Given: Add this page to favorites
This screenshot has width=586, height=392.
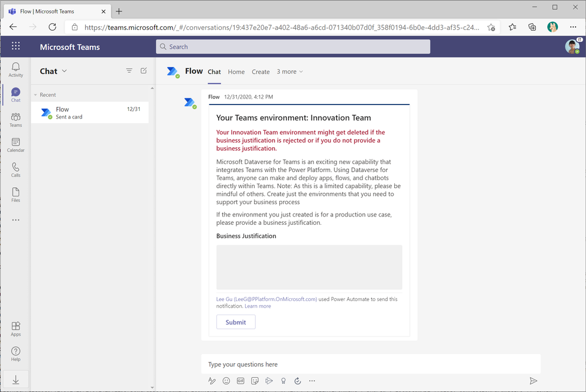Looking at the screenshot, I should coord(491,28).
